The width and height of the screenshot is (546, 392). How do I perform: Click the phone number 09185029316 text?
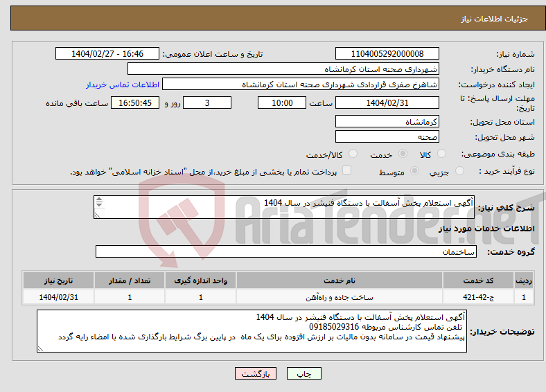tap(334, 327)
